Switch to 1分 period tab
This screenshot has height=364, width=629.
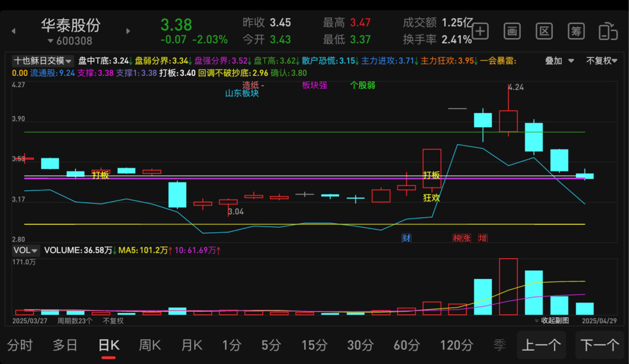tap(231, 345)
